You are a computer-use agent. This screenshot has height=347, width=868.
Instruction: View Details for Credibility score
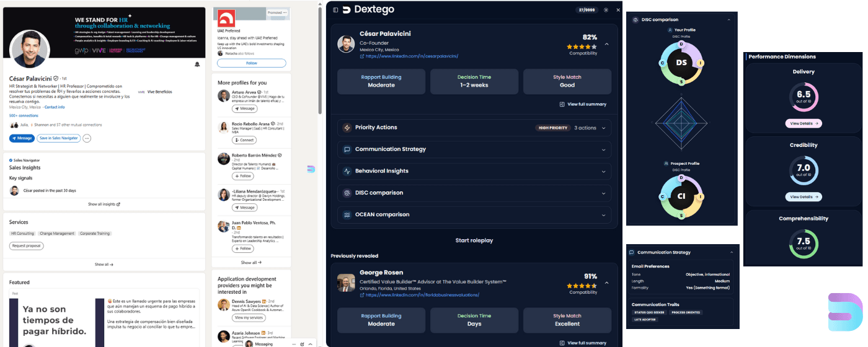pos(804,197)
